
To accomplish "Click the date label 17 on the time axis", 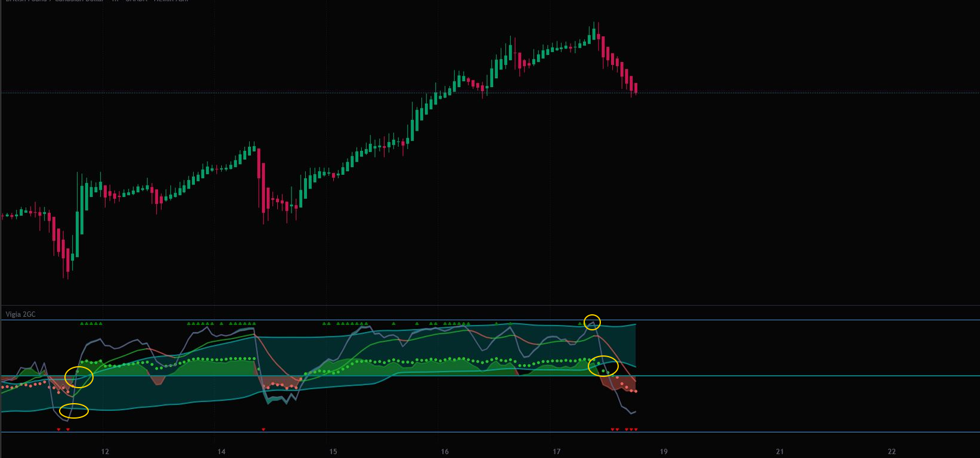I will [557, 451].
